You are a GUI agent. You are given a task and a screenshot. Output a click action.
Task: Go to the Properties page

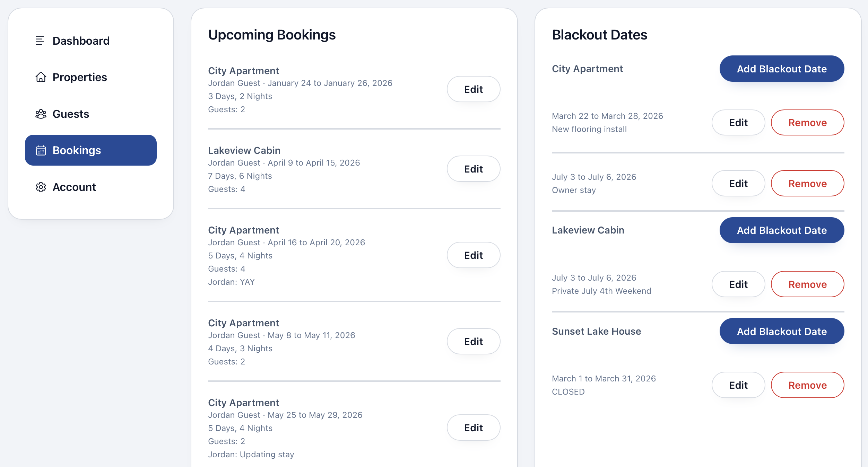[79, 77]
